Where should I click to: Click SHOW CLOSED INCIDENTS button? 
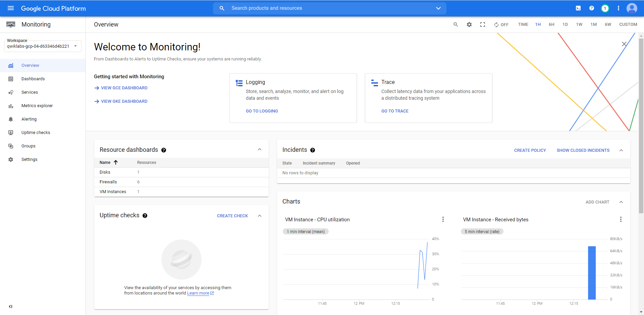coord(583,150)
